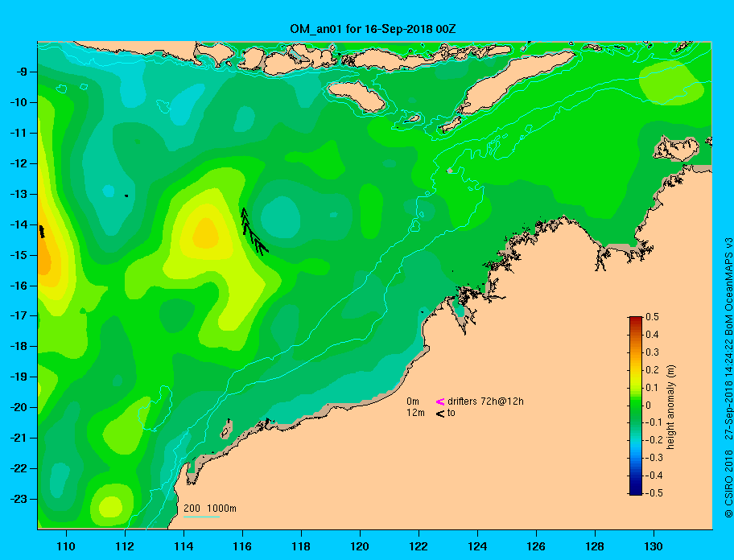The image size is (734, 560).
Task: Click the 114 longitude axis label
Action: [x=183, y=546]
